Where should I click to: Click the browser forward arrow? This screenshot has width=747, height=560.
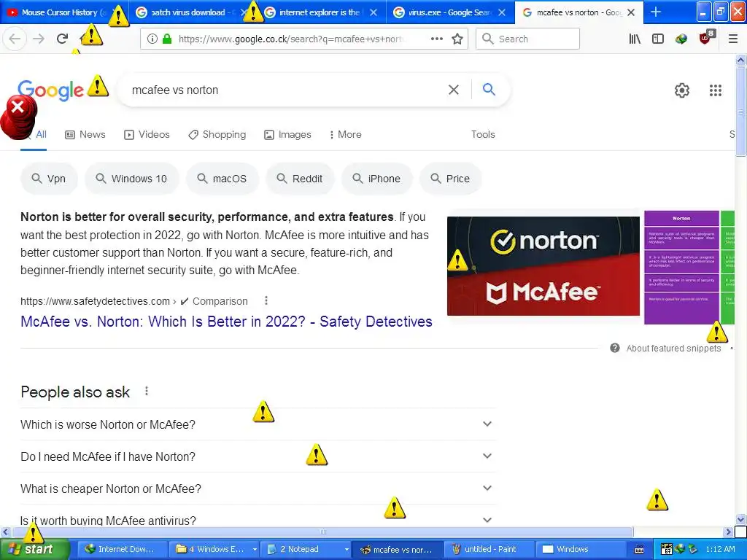(39, 39)
